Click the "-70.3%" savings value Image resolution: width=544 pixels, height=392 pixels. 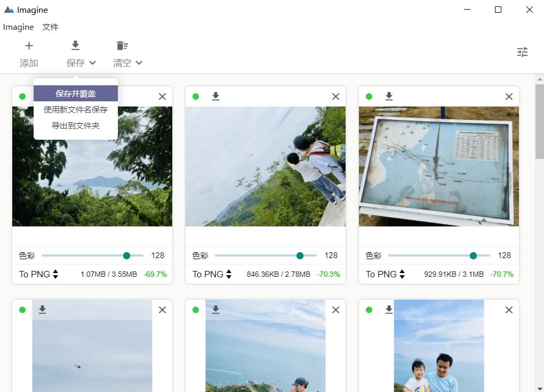click(x=329, y=274)
